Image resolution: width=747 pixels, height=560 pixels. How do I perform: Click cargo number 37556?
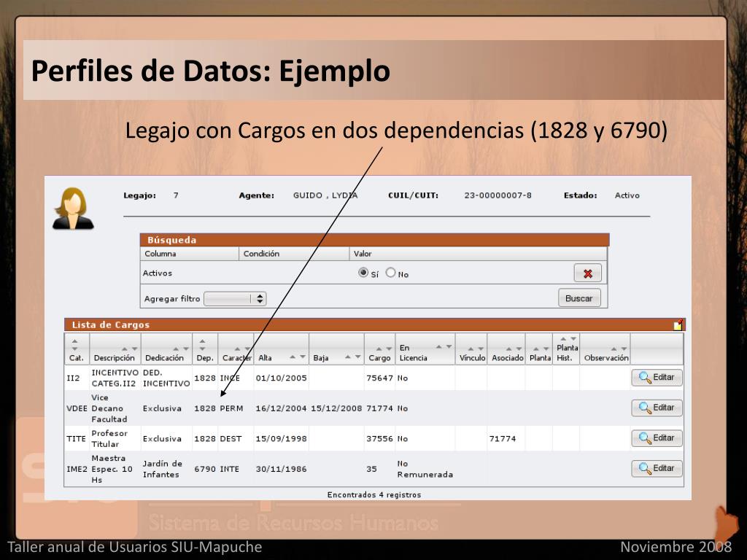[x=379, y=438]
